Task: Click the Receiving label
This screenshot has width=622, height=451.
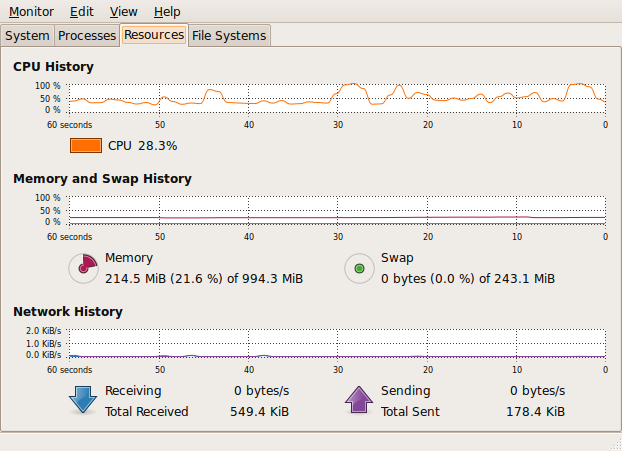Action: [133, 391]
